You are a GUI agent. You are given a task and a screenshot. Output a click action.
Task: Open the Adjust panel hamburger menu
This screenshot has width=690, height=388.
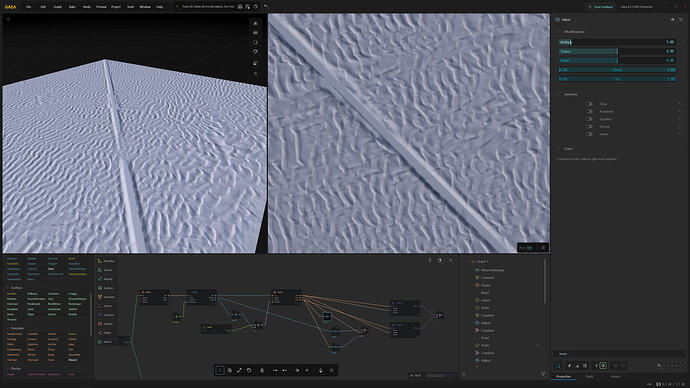coord(681,20)
